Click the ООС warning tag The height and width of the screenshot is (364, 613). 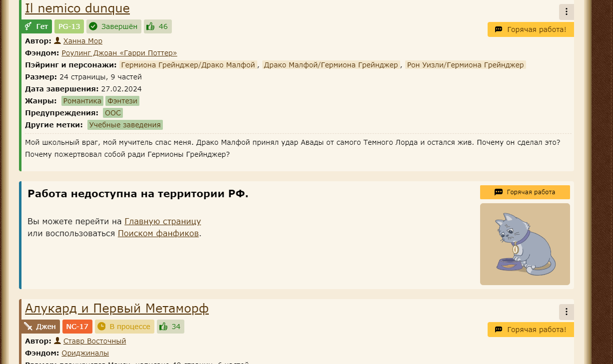(113, 113)
